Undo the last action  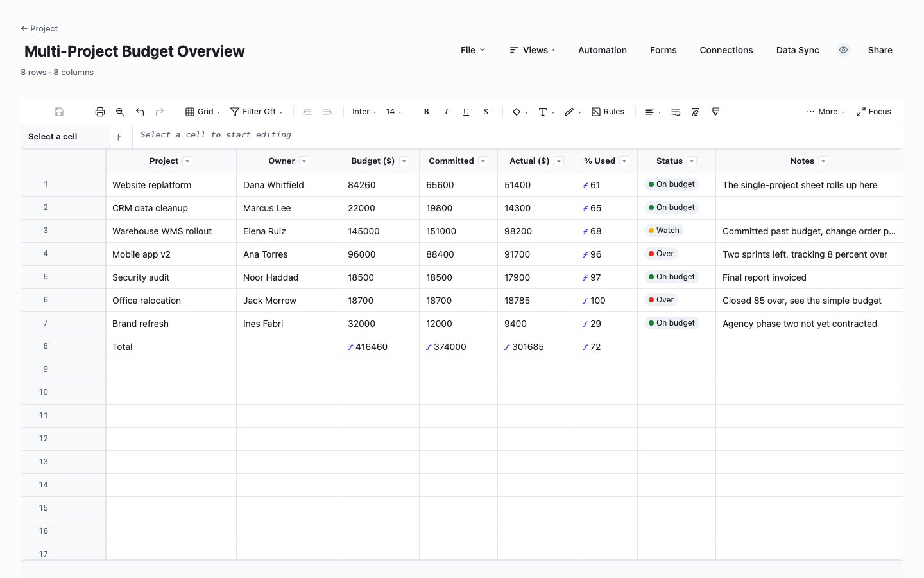(140, 112)
